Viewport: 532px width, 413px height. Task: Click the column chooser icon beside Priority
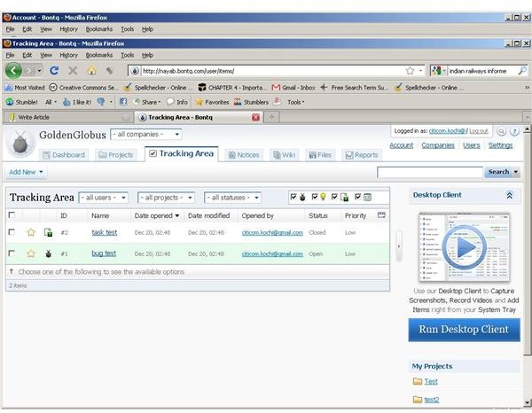[381, 215]
